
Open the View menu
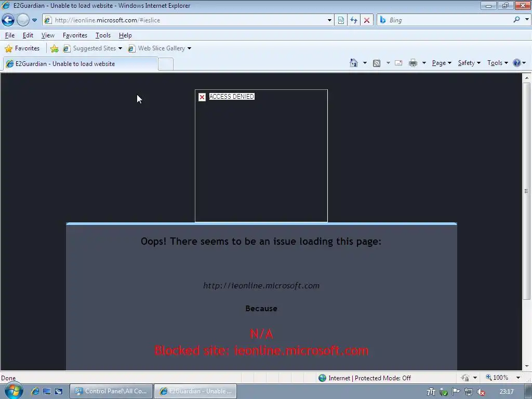click(x=48, y=35)
